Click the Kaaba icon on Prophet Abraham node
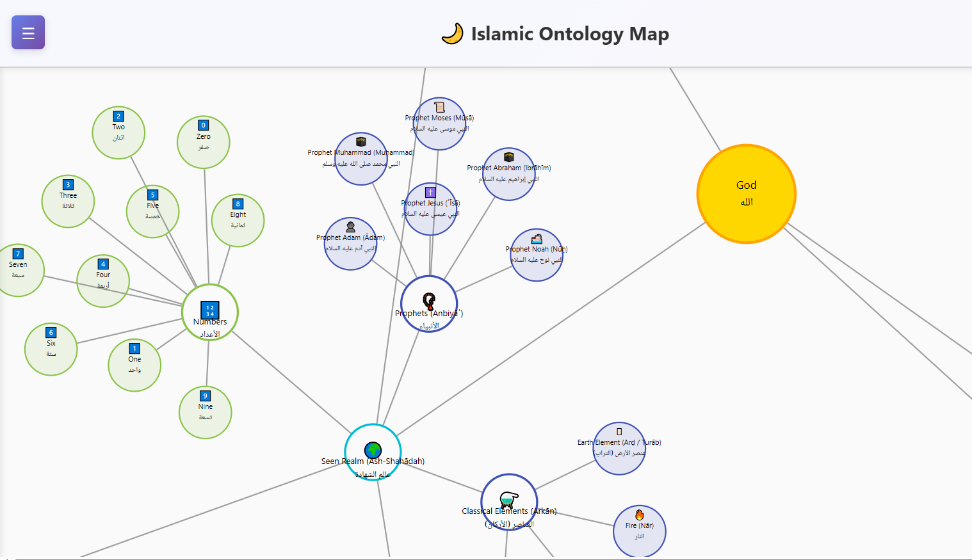 point(509,157)
